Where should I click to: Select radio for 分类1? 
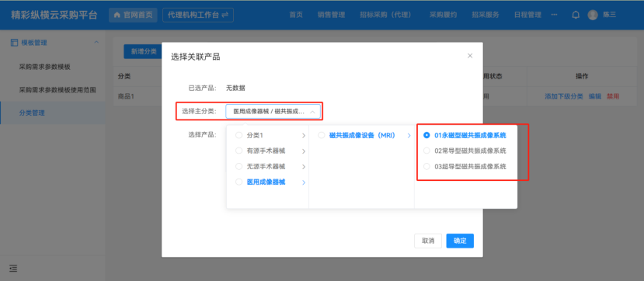[238, 135]
